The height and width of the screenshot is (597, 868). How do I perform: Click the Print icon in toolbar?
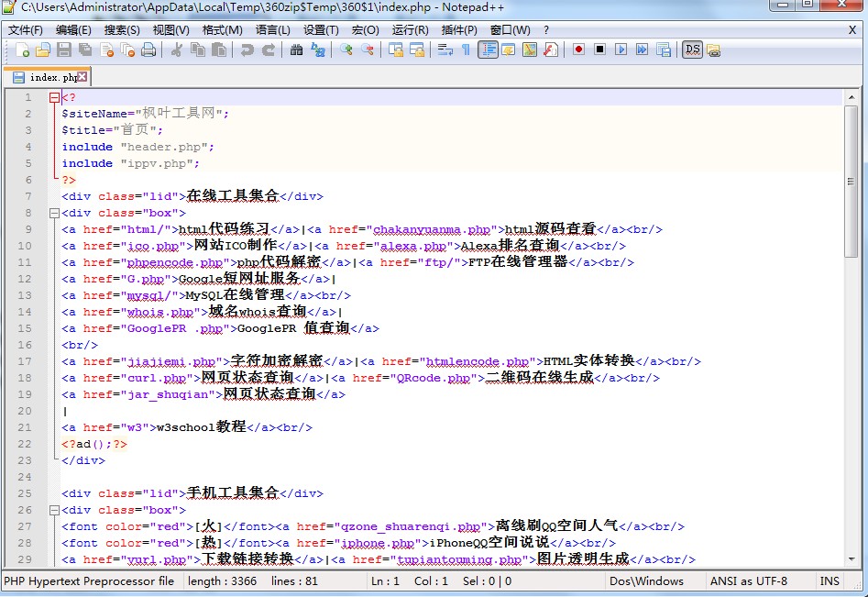148,50
